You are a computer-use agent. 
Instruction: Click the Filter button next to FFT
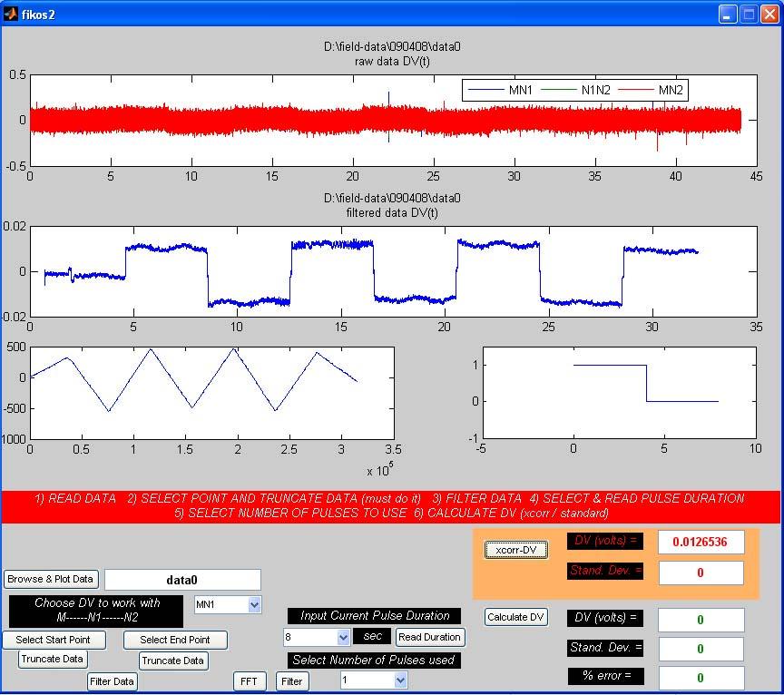(x=292, y=681)
